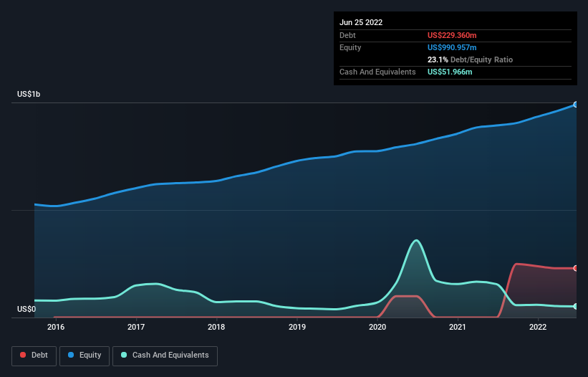Image resolution: width=588 pixels, height=377 pixels.
Task: Click the 2020 axis label
Action: coord(377,327)
